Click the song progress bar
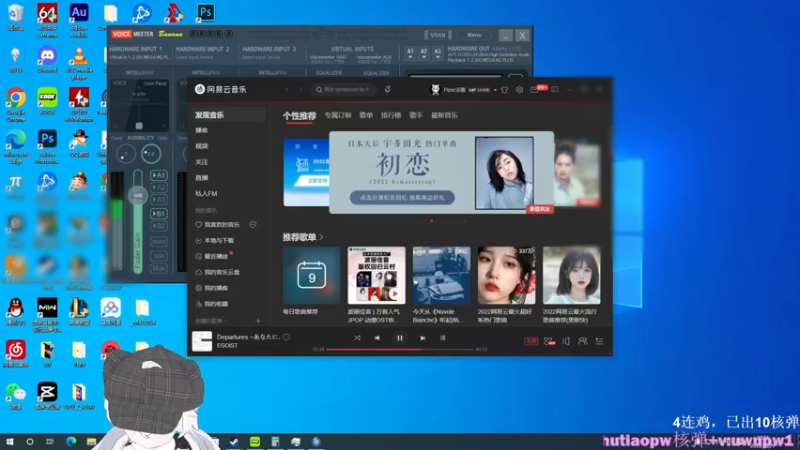The image size is (800, 450). click(x=400, y=349)
